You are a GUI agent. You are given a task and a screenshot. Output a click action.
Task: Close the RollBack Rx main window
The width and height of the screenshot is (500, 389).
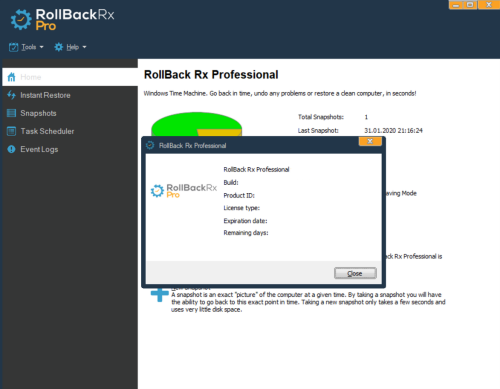click(489, 5)
